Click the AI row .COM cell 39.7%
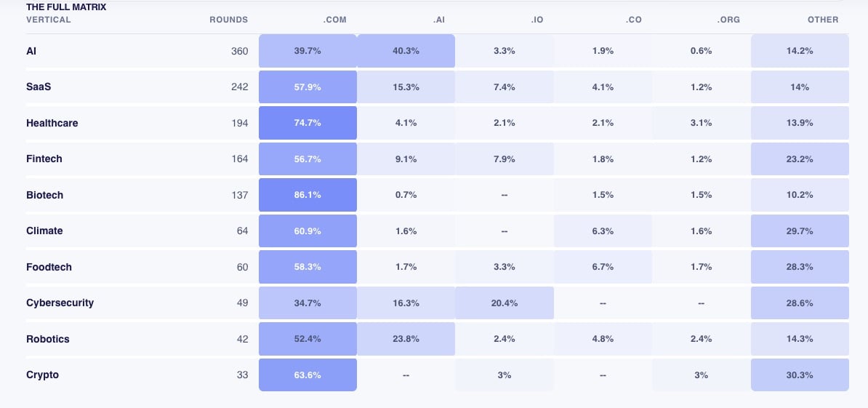The height and width of the screenshot is (408, 868). coord(308,51)
